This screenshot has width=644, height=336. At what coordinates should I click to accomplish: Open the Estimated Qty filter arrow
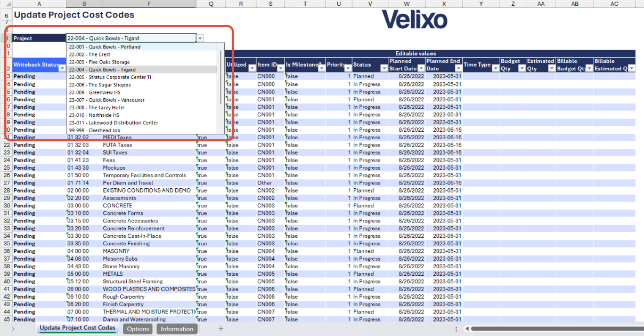click(551, 69)
